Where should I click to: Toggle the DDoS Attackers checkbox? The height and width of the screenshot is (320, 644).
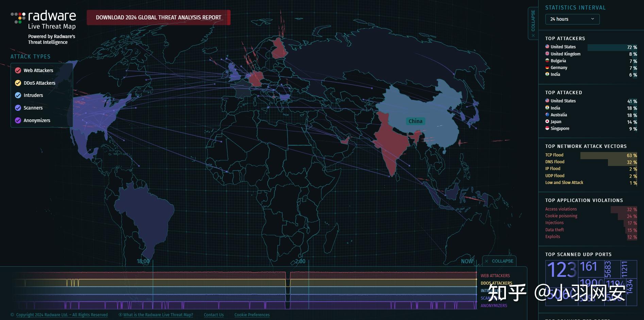[x=18, y=83]
